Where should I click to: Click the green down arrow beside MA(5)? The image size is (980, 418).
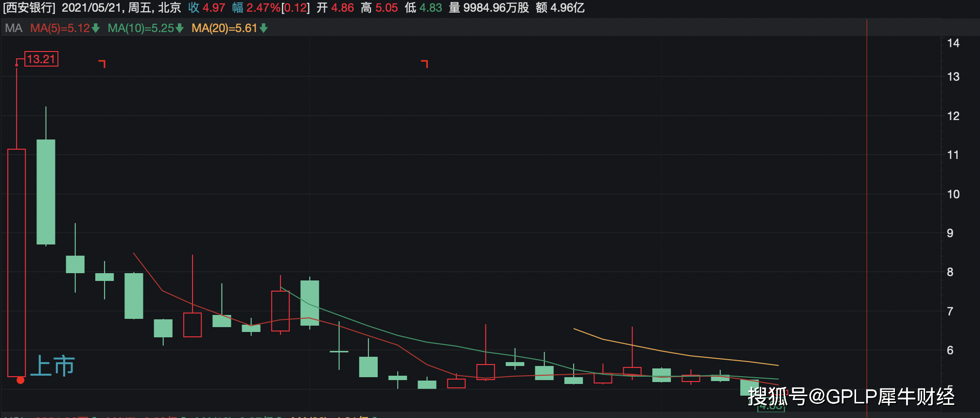point(96,29)
